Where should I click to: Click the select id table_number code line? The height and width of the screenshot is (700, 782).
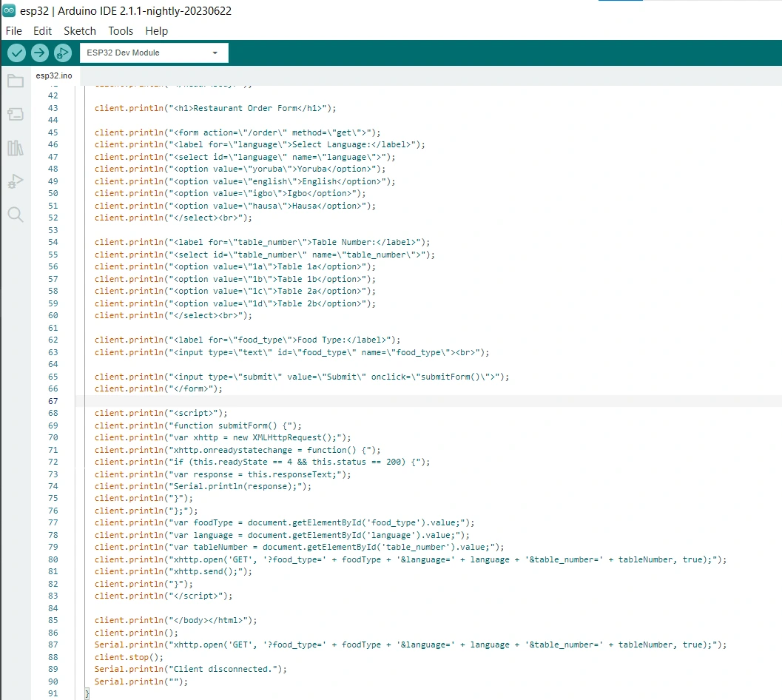[x=265, y=255]
